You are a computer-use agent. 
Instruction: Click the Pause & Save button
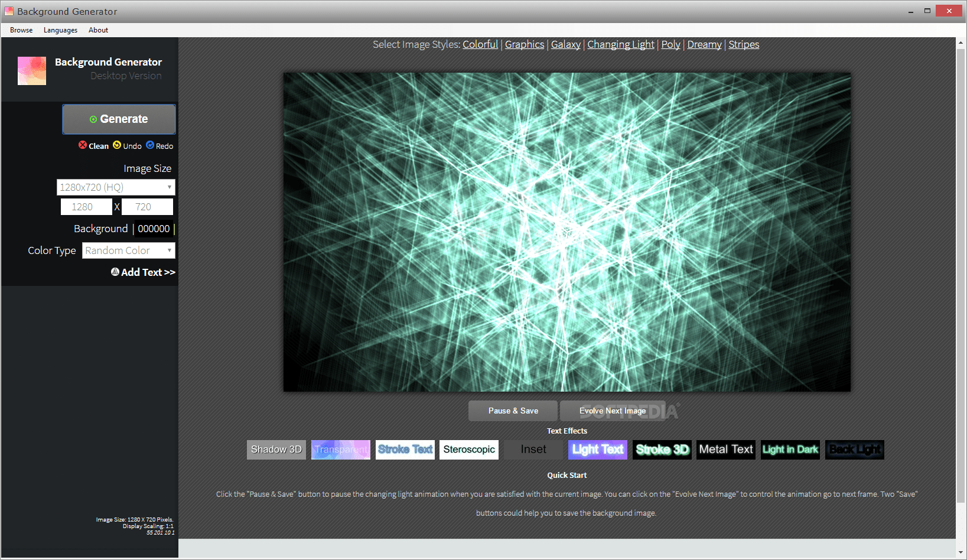(513, 411)
